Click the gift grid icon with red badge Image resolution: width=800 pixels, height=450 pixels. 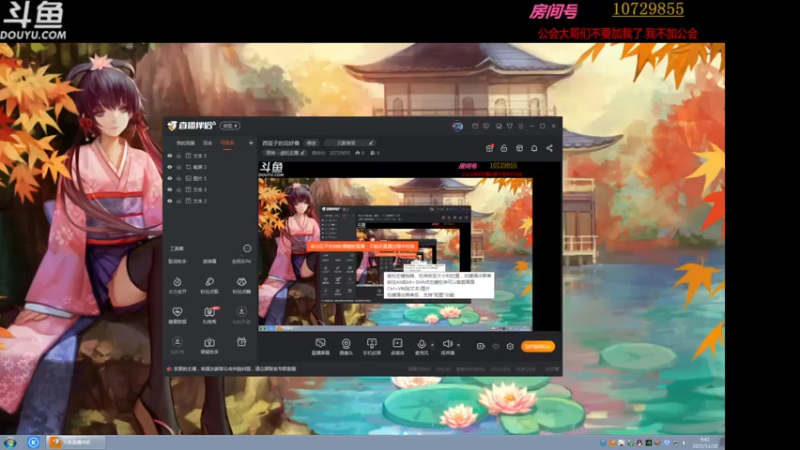[x=489, y=148]
